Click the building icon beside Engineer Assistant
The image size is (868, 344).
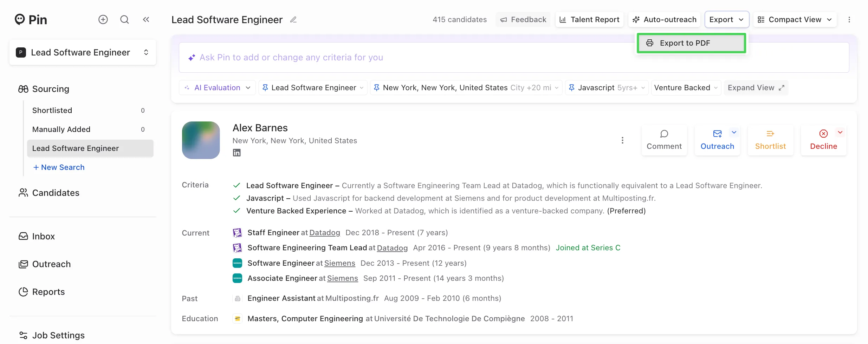point(237,298)
